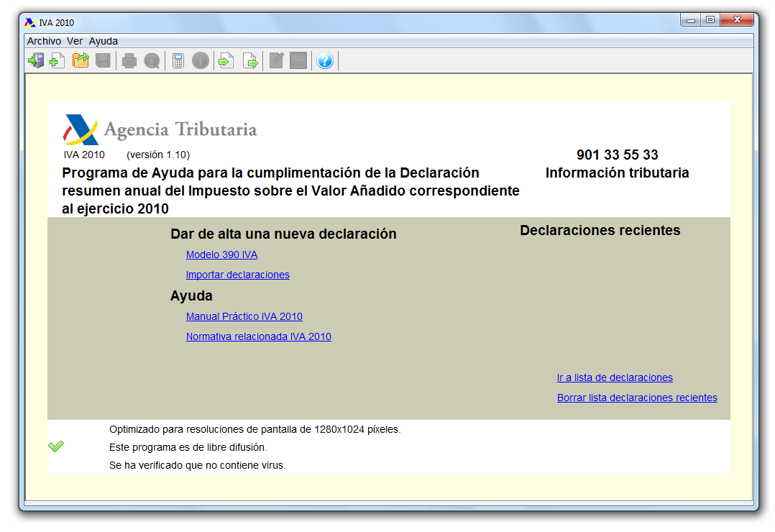Click the Dar de alta una nueva declaración heading
This screenshot has width=775, height=532.
pos(284,234)
